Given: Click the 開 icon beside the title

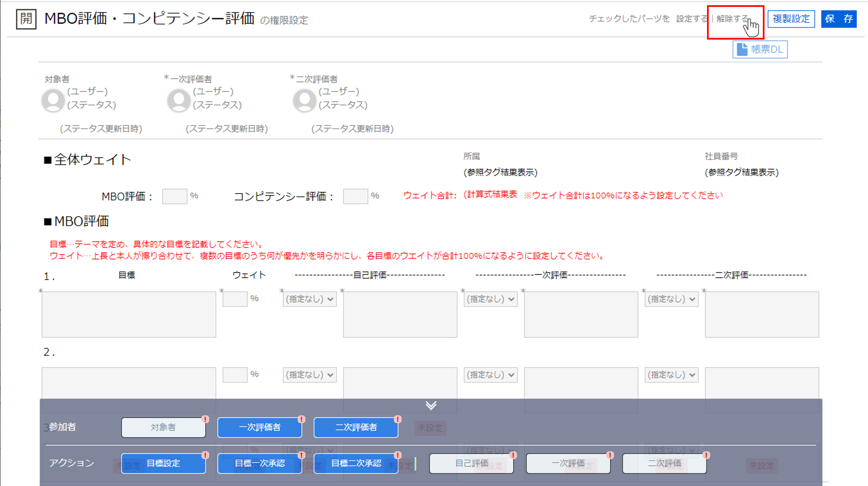Looking at the screenshot, I should 26,19.
